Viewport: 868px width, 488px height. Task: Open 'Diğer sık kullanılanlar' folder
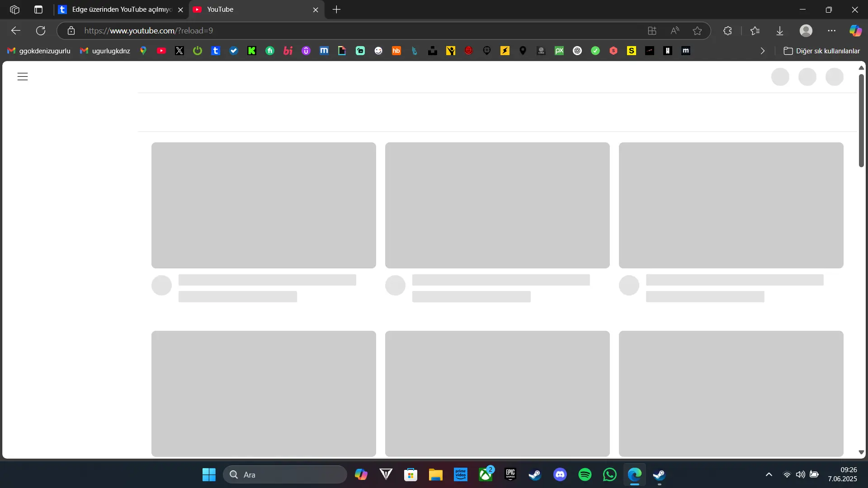pyautogui.click(x=822, y=51)
